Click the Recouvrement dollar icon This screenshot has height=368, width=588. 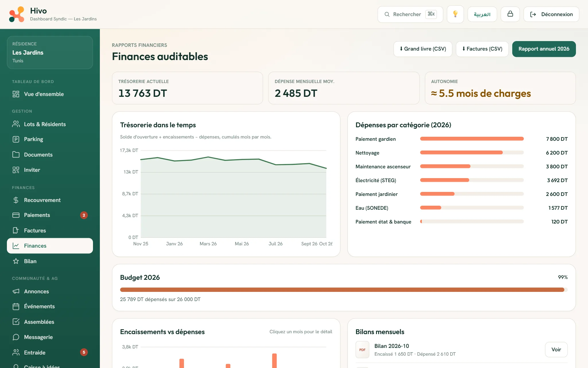tap(16, 200)
